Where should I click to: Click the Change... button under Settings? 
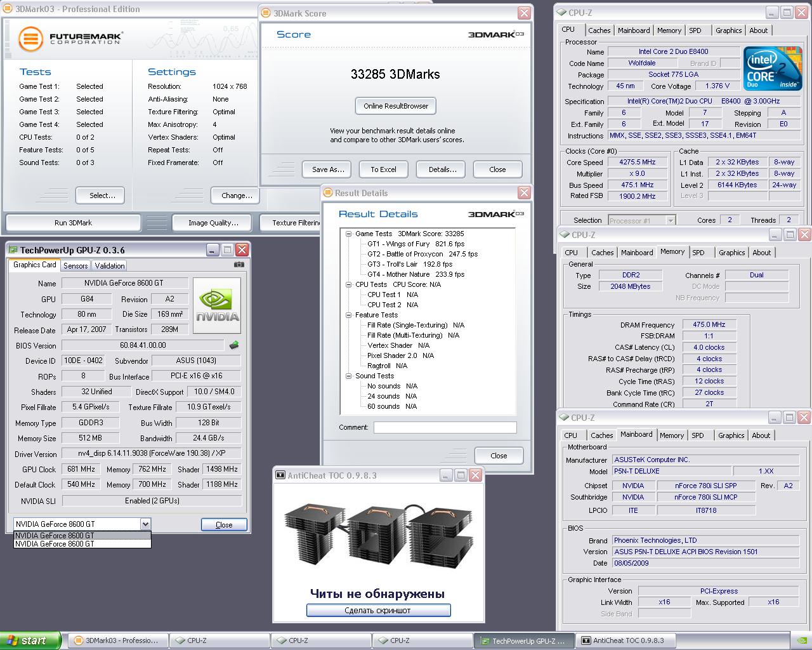point(237,196)
